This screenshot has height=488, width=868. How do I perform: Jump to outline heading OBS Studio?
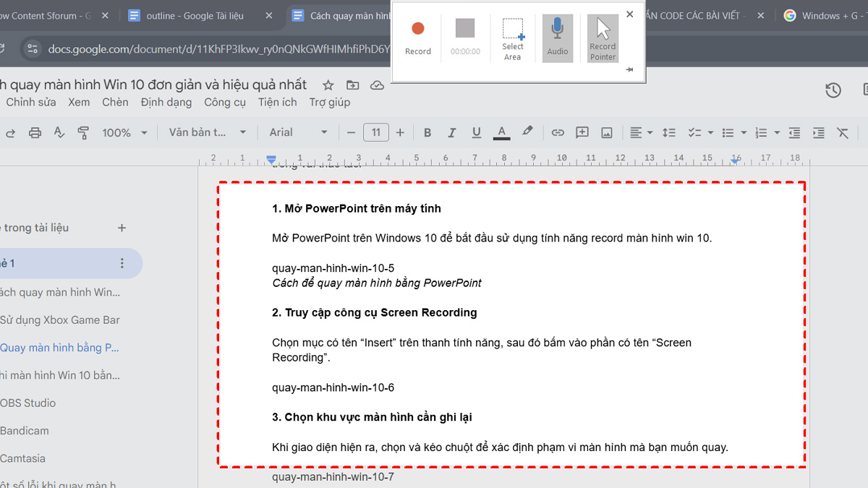(28, 403)
